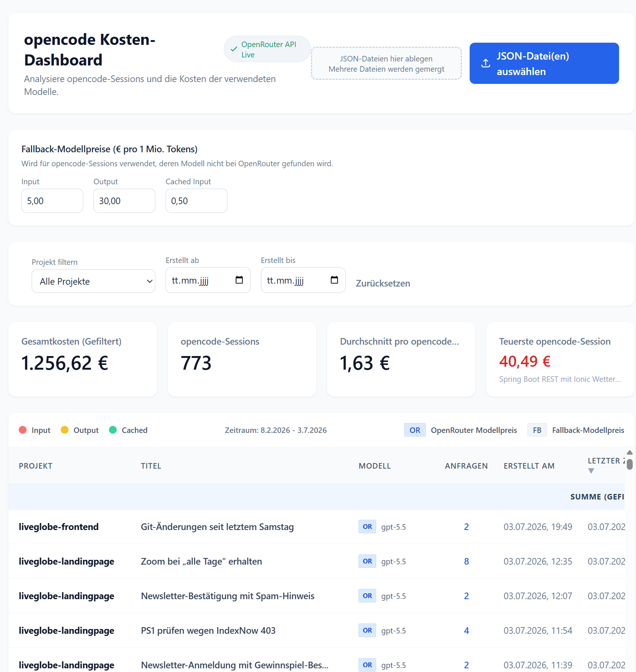Focus the Output price field 30,00
This screenshot has width=636, height=672.
pyautogui.click(x=124, y=200)
